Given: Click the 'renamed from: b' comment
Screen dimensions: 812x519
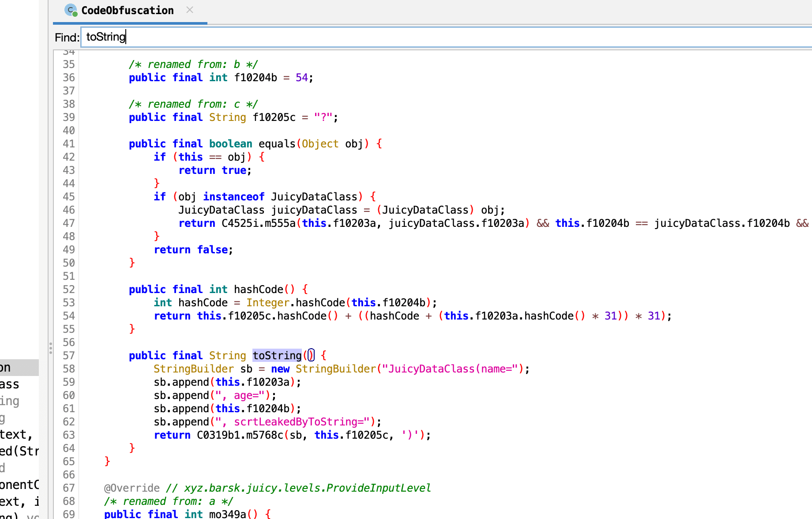Looking at the screenshot, I should (x=193, y=64).
